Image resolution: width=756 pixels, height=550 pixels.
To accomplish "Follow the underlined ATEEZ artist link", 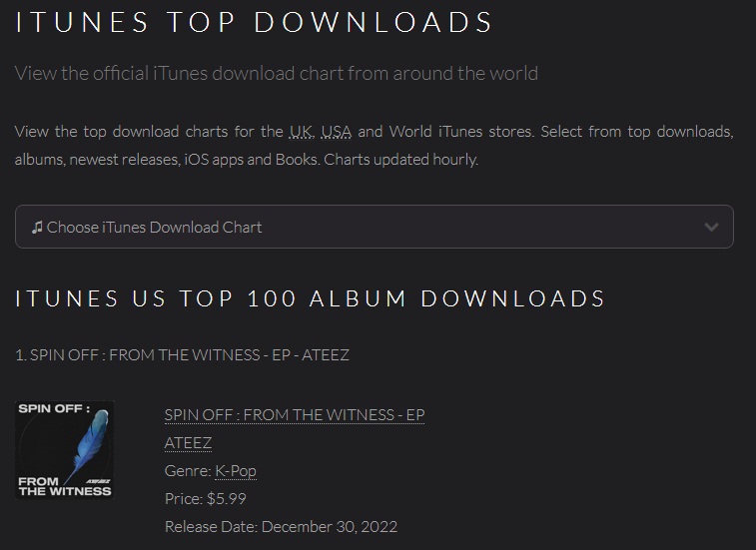I will [188, 443].
